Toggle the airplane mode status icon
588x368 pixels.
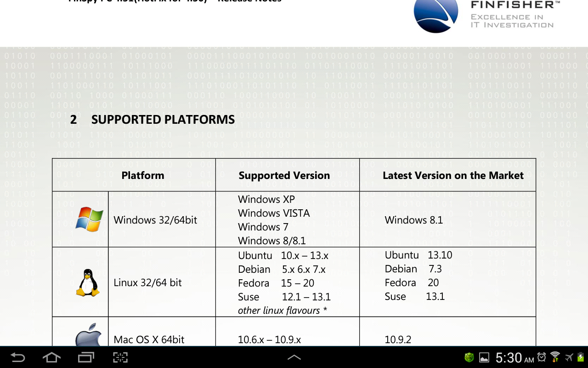pos(569,357)
